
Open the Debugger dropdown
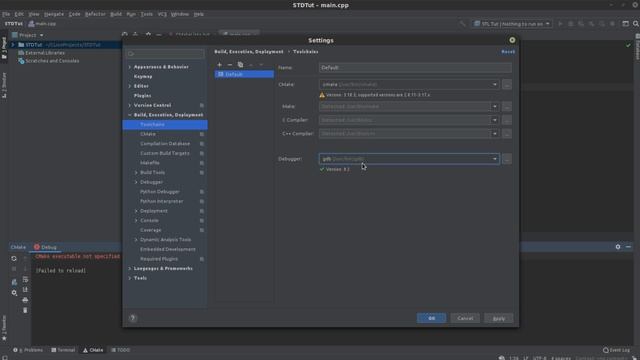(x=495, y=159)
